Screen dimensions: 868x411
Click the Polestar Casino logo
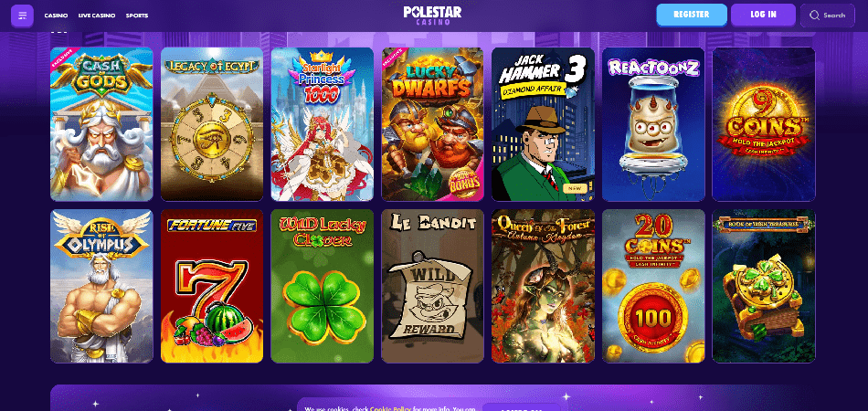tap(432, 15)
